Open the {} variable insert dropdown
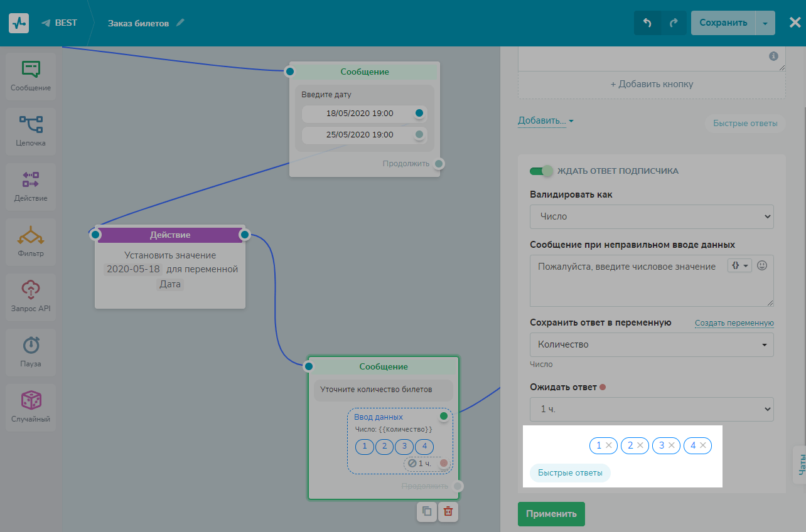The width and height of the screenshot is (806, 532). tap(739, 265)
